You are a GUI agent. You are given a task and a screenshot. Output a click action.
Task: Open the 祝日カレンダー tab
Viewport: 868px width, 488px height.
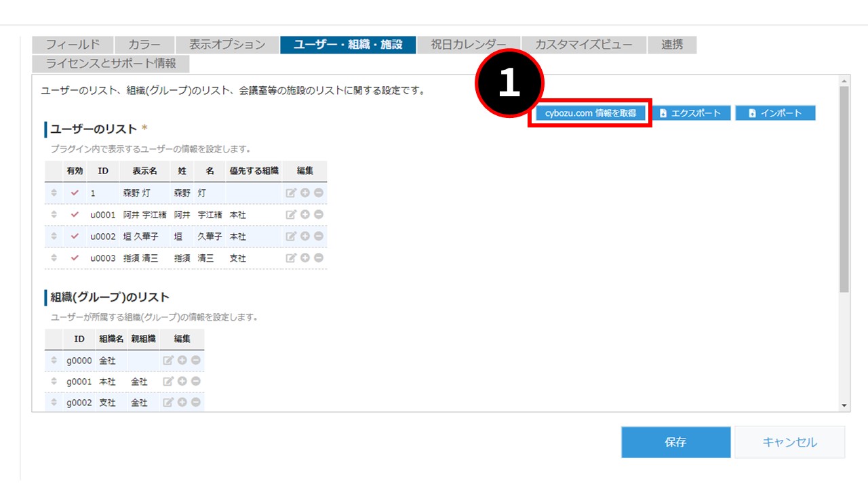tap(469, 45)
